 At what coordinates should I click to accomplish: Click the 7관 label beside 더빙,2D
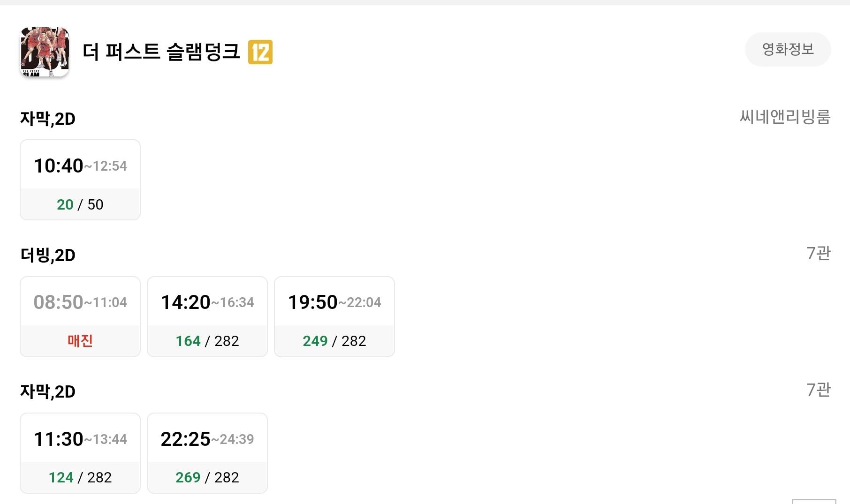click(x=818, y=253)
